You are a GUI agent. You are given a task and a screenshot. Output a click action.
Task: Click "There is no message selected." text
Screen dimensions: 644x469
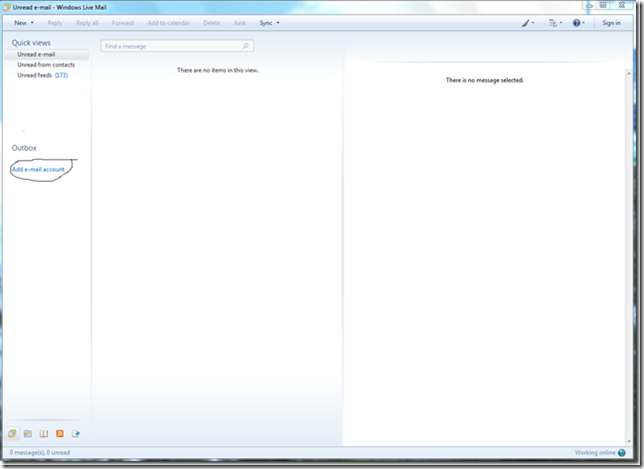pos(485,80)
